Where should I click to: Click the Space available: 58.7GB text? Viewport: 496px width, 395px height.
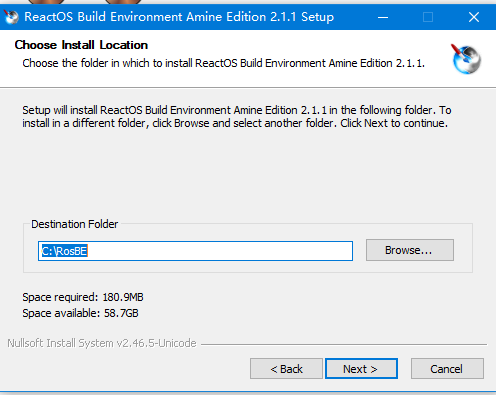tap(80, 313)
